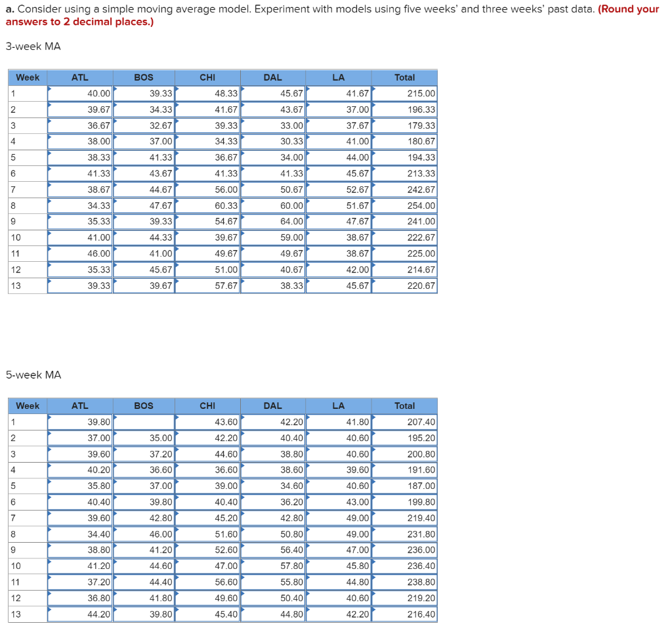Click 3-week MA CHI week 8 cell 60.33
672x630 pixels.
(x=207, y=205)
